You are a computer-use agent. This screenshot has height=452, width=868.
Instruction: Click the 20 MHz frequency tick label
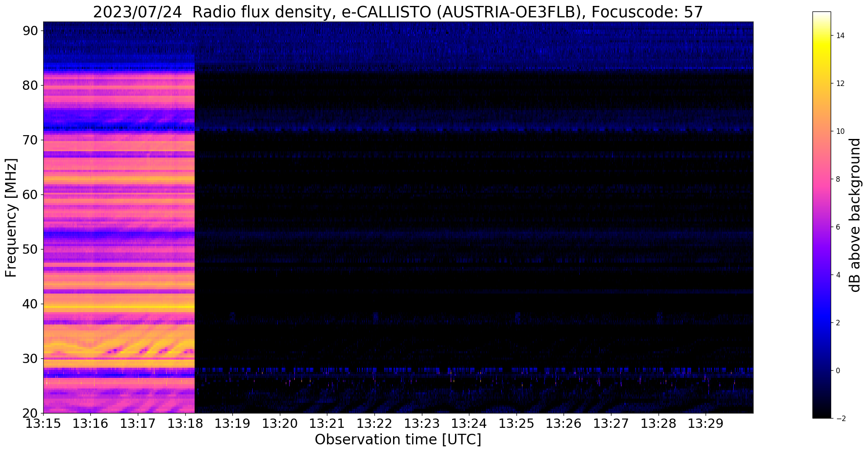click(31, 413)
